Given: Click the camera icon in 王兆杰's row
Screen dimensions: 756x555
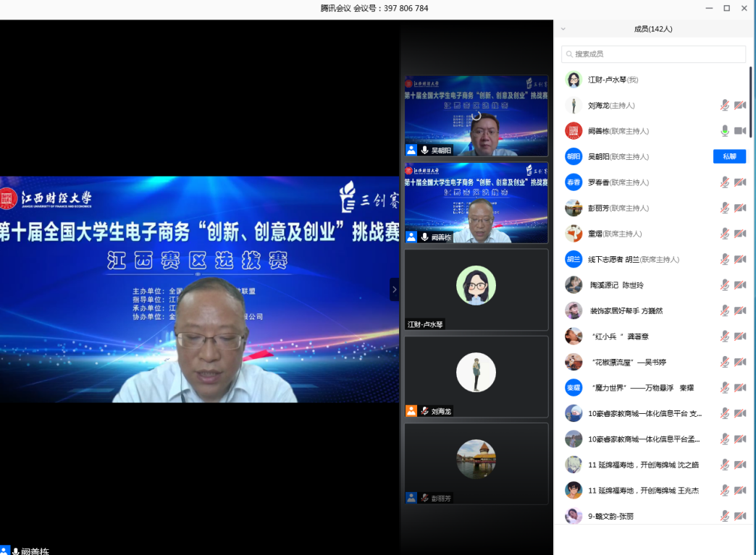Looking at the screenshot, I should (740, 491).
